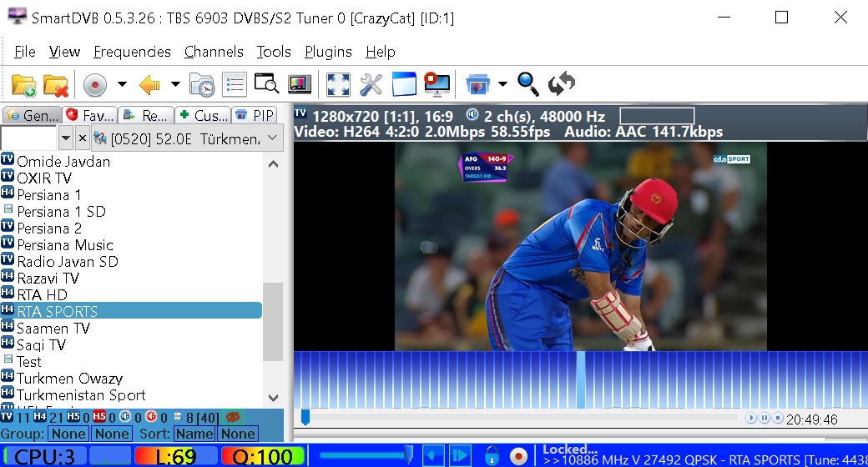This screenshot has height=467, width=868.
Task: Select the Omide Javdan channel
Action: (63, 162)
